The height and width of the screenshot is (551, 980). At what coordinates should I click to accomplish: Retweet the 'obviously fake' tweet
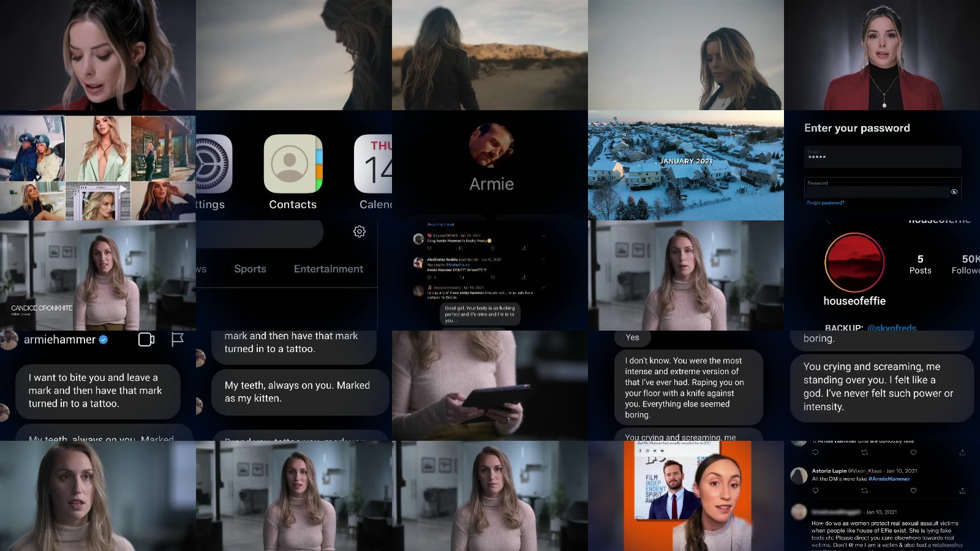coord(864,452)
